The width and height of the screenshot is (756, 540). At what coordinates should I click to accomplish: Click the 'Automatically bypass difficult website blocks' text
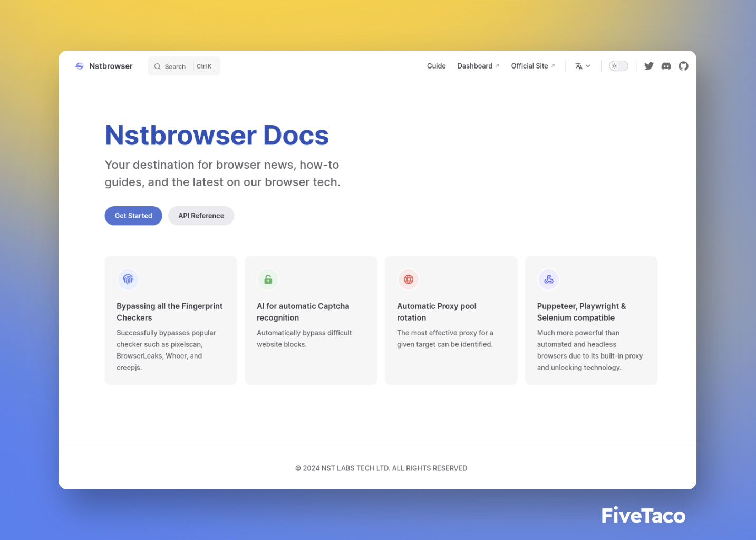[304, 339]
